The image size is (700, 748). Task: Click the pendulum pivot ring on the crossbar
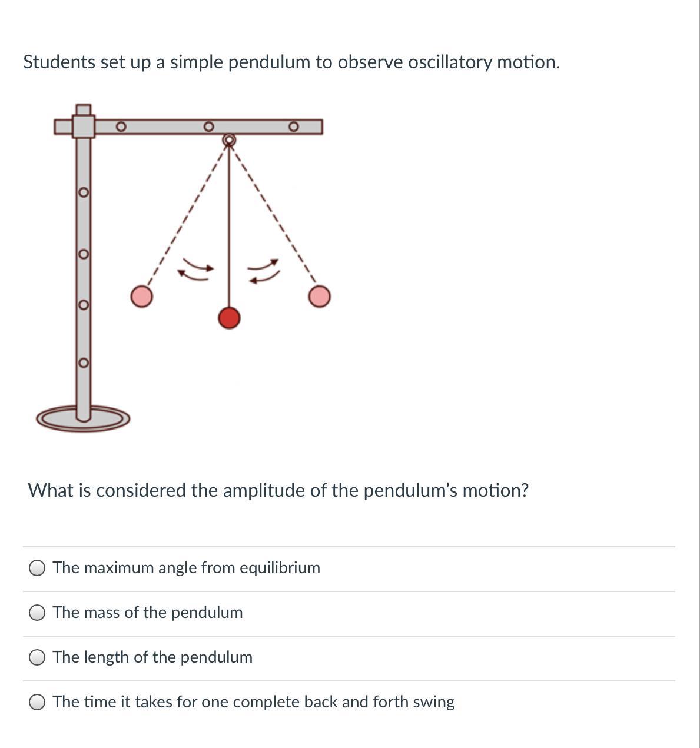pyautogui.click(x=229, y=140)
